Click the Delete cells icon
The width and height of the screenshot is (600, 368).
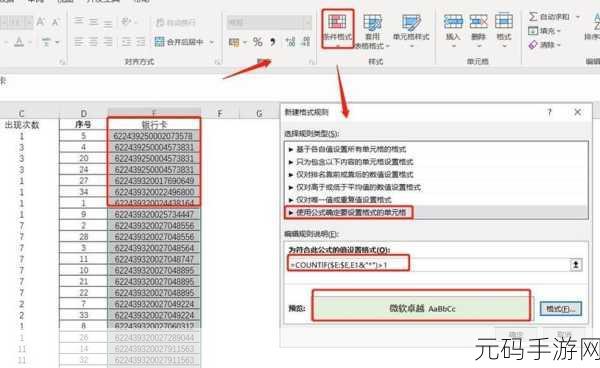478,22
